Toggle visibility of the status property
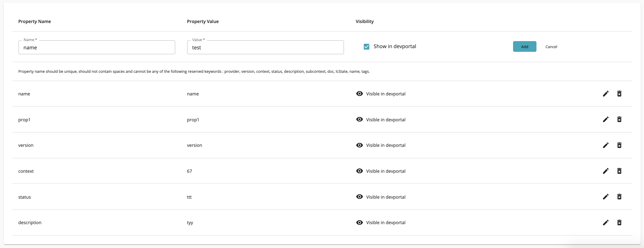Viewport: 644px width, 248px height. [x=359, y=197]
